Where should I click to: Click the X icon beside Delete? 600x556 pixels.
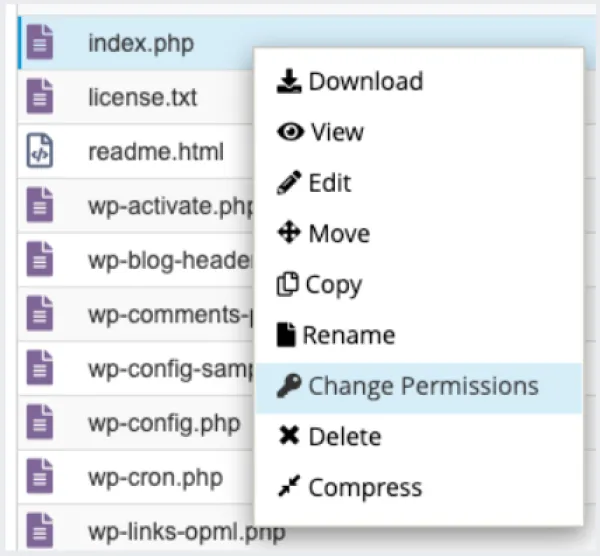click(289, 435)
